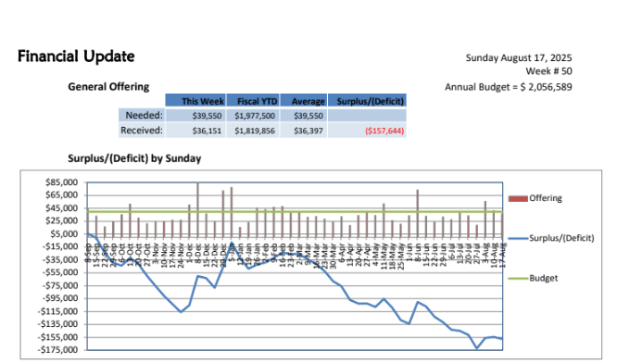The height and width of the screenshot is (364, 617).
Task: Click the "-$55,000" y-axis label
Action: tap(60, 272)
